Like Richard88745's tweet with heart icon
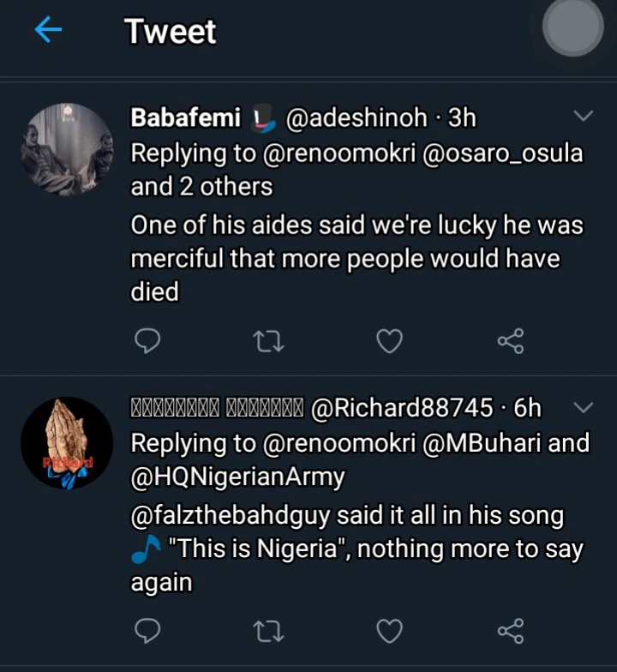 390,632
